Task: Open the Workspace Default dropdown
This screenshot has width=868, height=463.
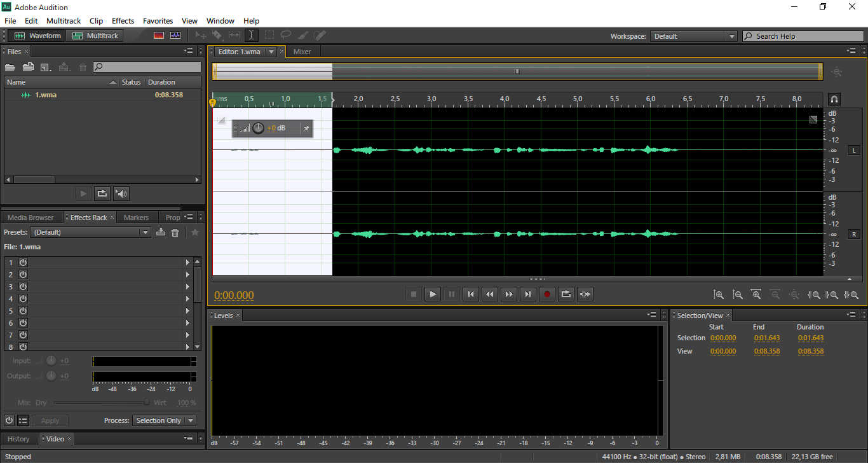Action: (694, 36)
